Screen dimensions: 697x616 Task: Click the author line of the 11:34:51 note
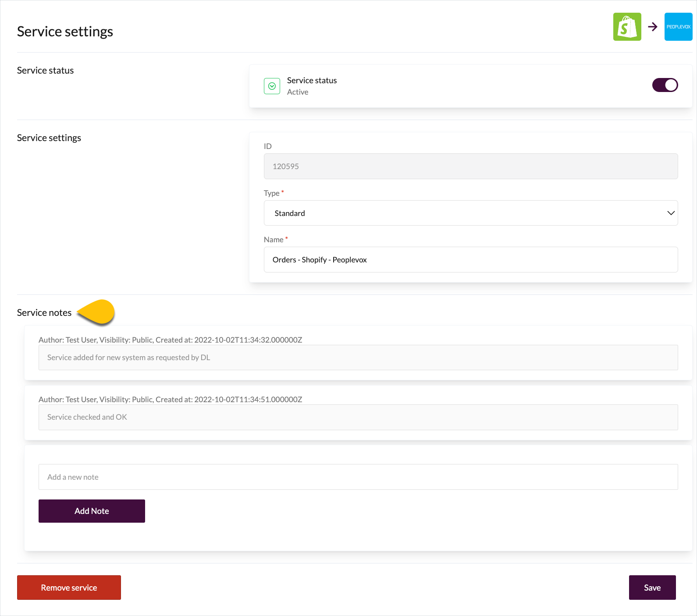tap(170, 400)
